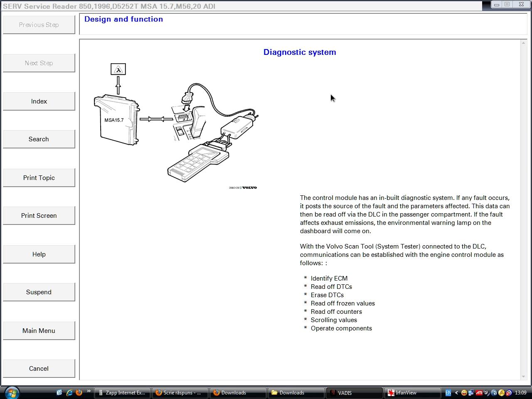Click the Search button
532x399 pixels.
pyautogui.click(x=39, y=139)
